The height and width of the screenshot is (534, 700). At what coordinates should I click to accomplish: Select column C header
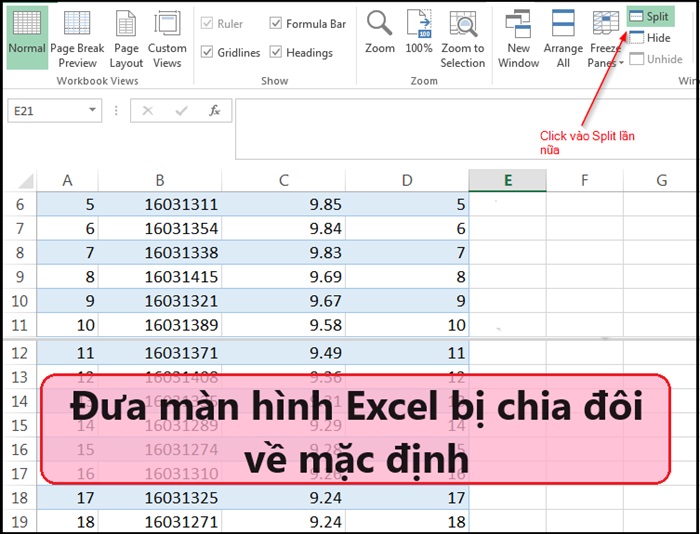283,181
